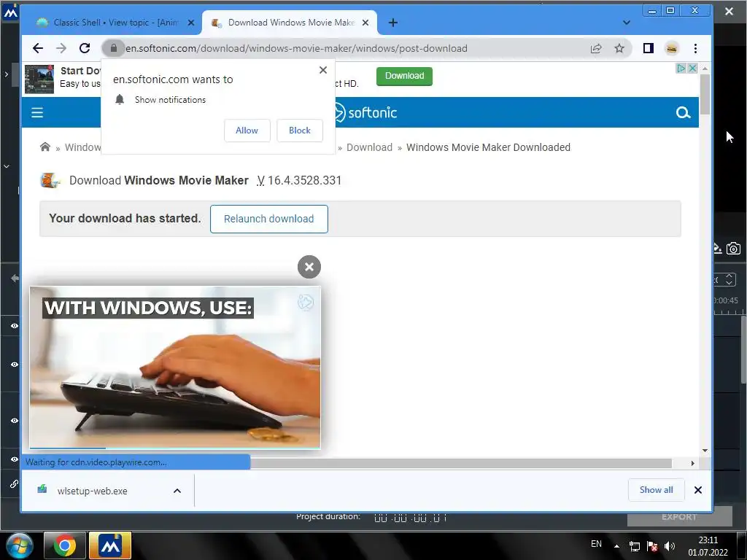The image size is (747, 560).
Task: Open Softonic search magnifier
Action: pyautogui.click(x=683, y=112)
